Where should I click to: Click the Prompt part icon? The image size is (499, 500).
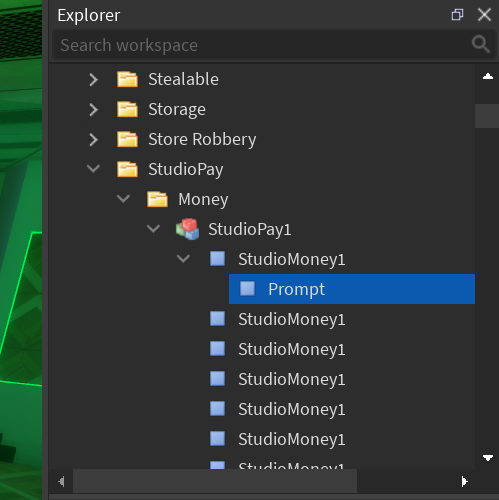pyautogui.click(x=247, y=289)
